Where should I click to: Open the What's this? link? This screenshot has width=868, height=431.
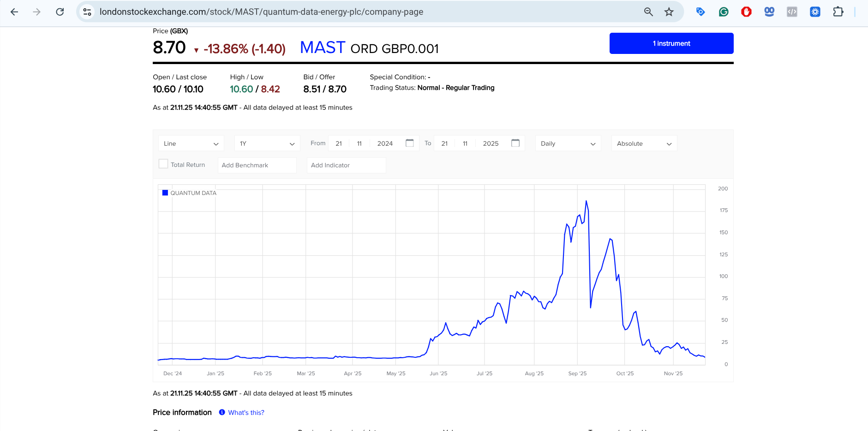[246, 413]
